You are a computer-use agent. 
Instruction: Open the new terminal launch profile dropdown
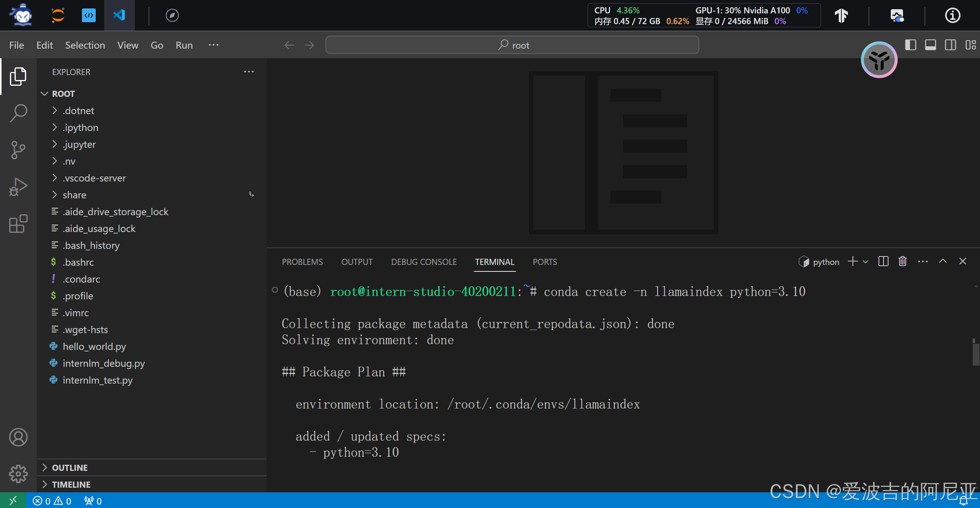865,261
